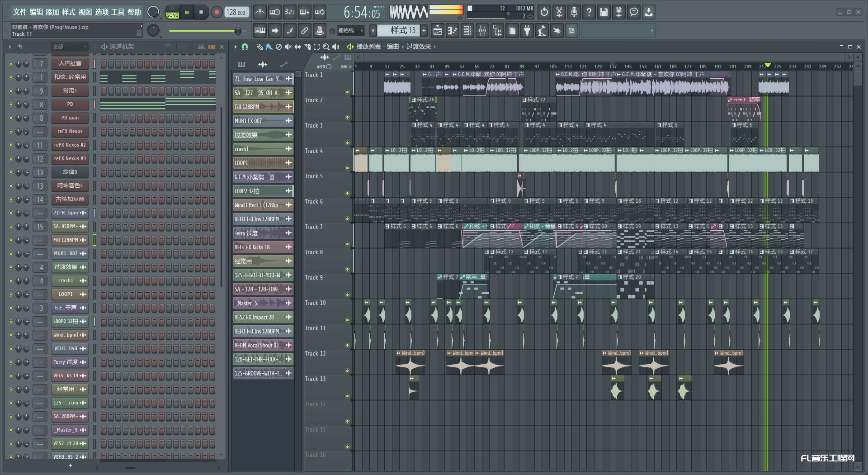Image resolution: width=868 pixels, height=475 pixels.
Task: Enable wait for input before recording
Action: click(x=274, y=12)
